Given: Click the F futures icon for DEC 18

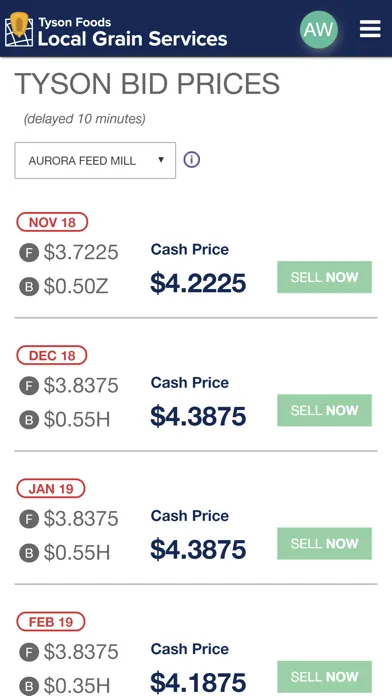Looking at the screenshot, I should [x=29, y=386].
